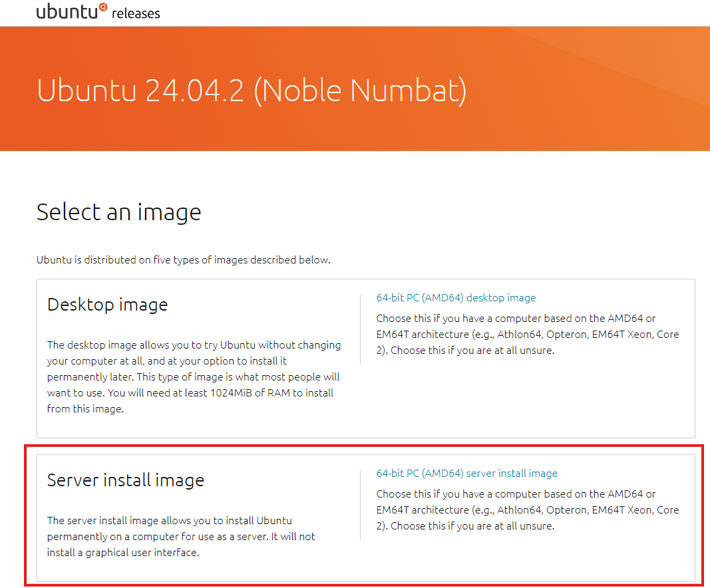The width and height of the screenshot is (710, 588).
Task: Click desktop paragraph starting 'The desktop image allows'
Action: [194, 376]
